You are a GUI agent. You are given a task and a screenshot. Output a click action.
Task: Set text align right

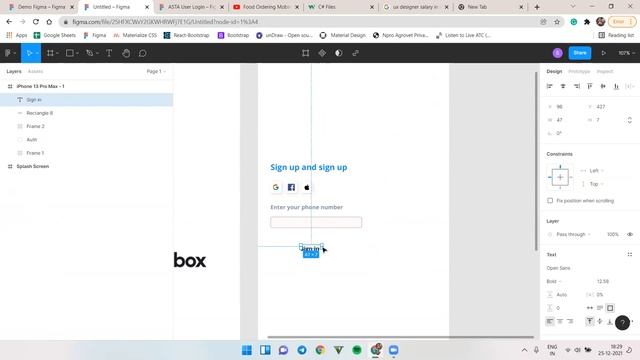570,321
